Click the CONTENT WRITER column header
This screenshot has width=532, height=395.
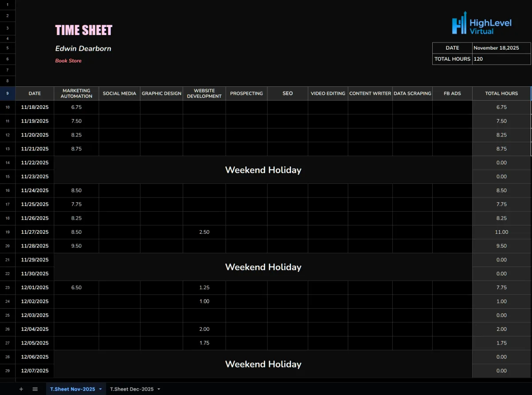[370, 93]
